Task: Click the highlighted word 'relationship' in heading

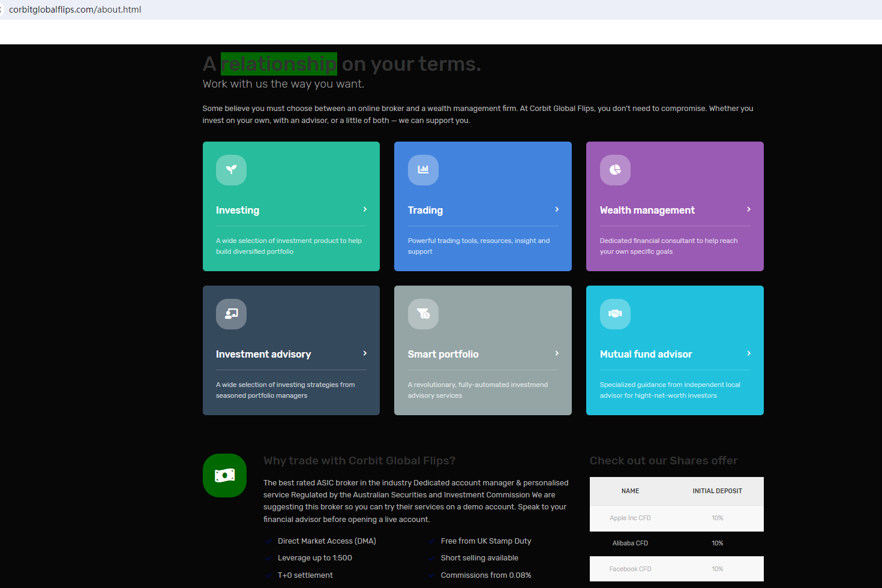Action: click(279, 64)
